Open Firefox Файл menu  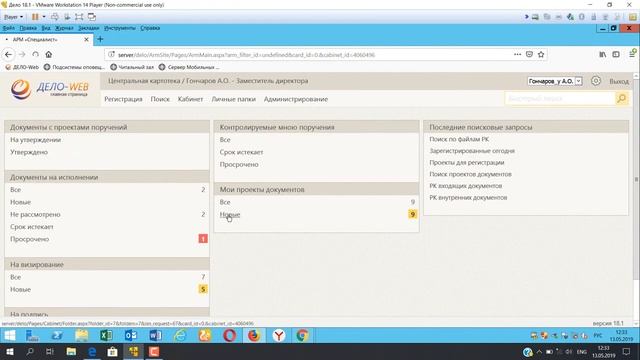coord(9,28)
